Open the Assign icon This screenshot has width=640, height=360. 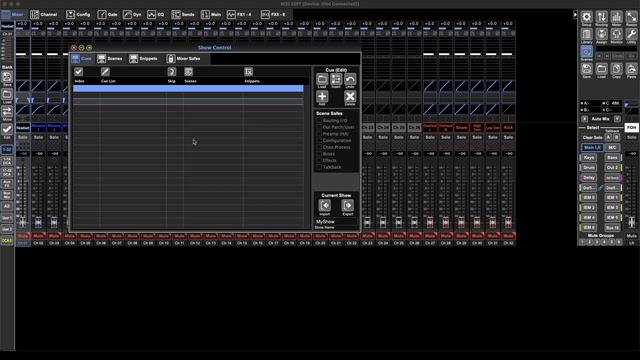pos(602,34)
